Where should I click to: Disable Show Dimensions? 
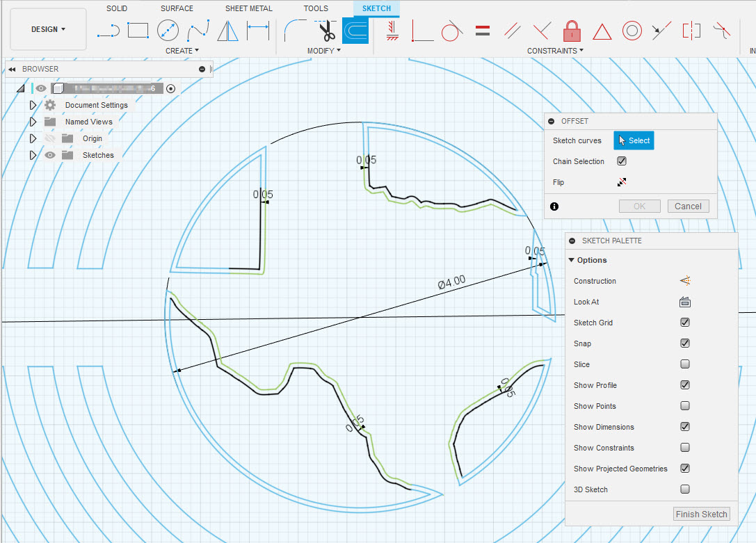pyautogui.click(x=684, y=426)
